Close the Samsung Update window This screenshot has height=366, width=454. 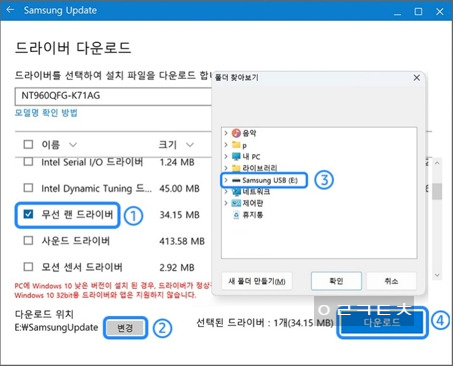click(440, 12)
